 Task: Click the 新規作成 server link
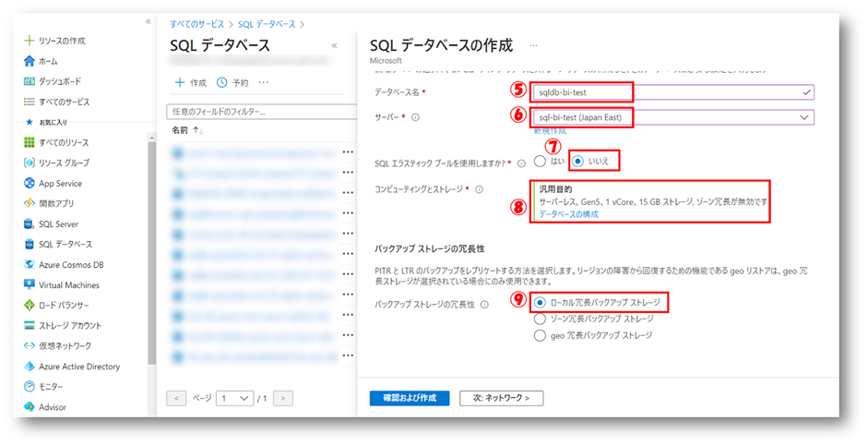click(550, 131)
